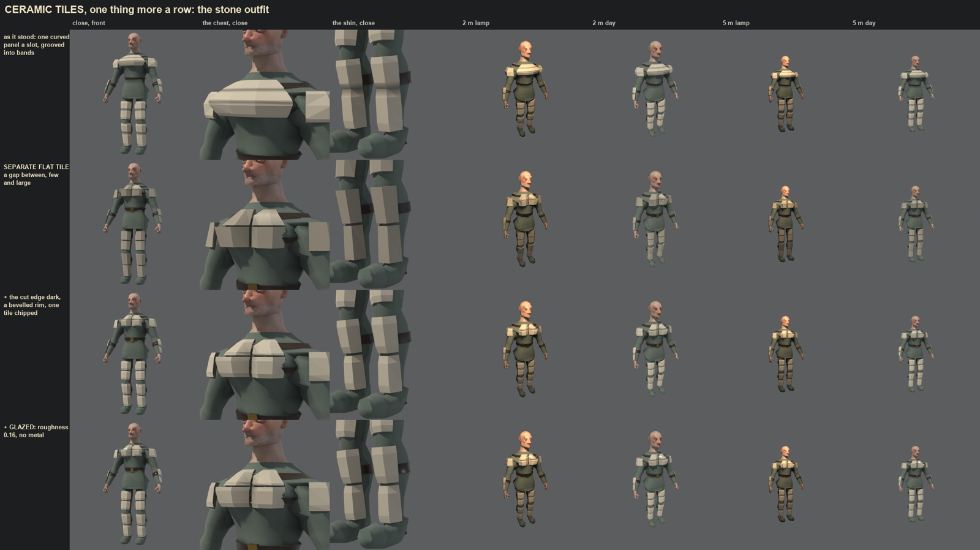Pick the 5 m lamp figure in the GLAZED row
The image size is (980, 550).
point(785,485)
